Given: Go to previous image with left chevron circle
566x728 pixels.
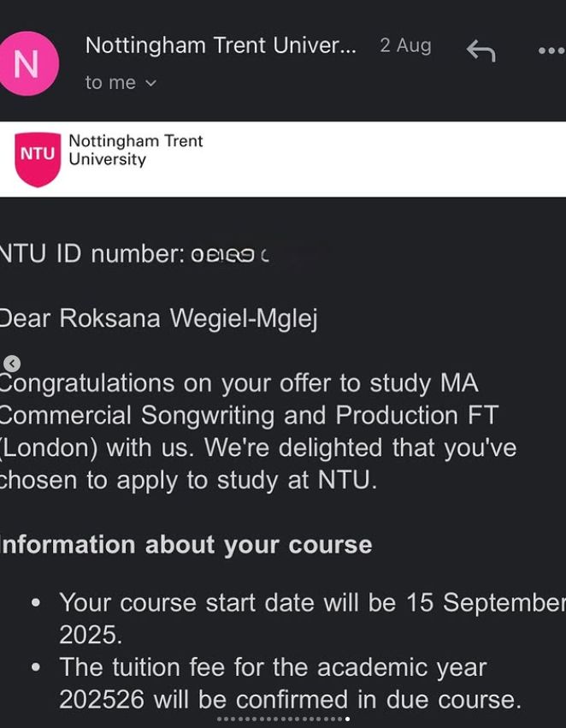Looking at the screenshot, I should tap(13, 364).
